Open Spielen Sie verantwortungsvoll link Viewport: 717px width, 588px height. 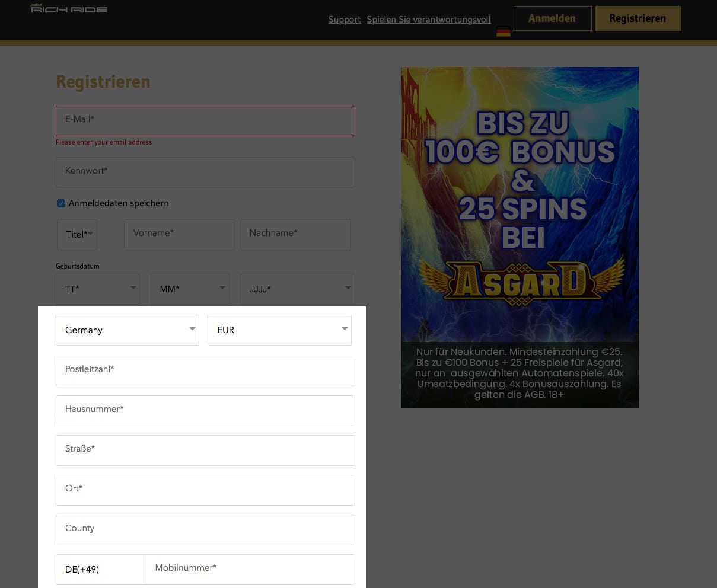tap(429, 20)
